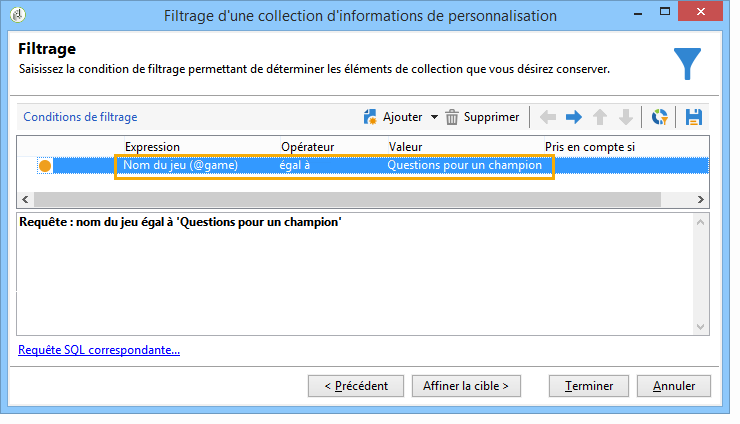
Task: Open the Ajouter dropdown arrow
Action: click(434, 117)
